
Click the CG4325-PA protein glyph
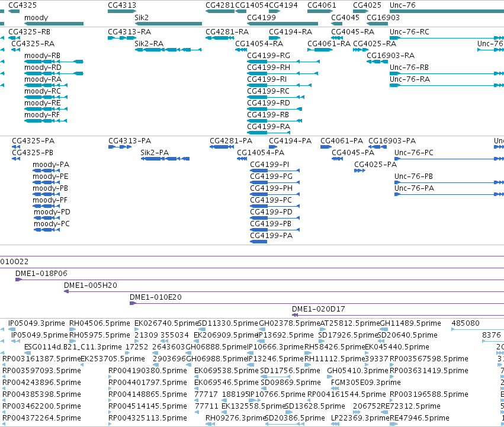(16, 147)
